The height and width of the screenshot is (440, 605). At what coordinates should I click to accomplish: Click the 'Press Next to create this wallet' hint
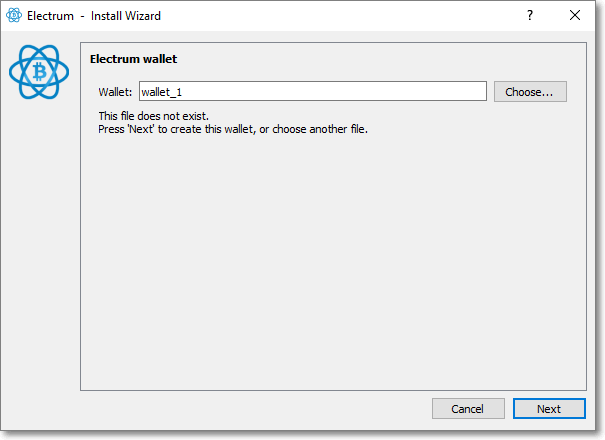click(177, 129)
